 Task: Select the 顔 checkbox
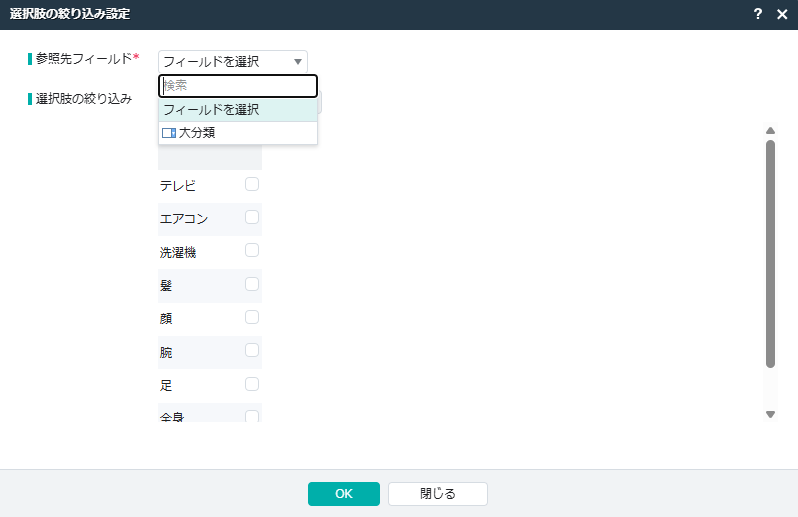(x=252, y=317)
